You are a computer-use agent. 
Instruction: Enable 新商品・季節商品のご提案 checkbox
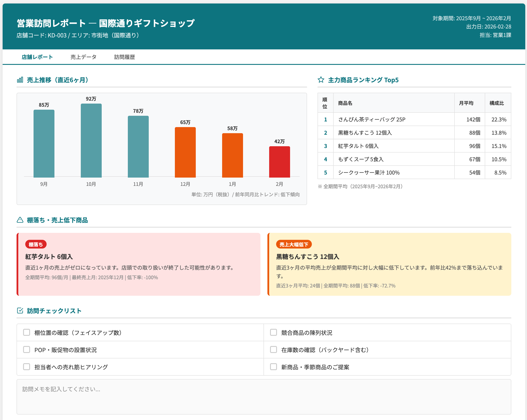point(273,367)
